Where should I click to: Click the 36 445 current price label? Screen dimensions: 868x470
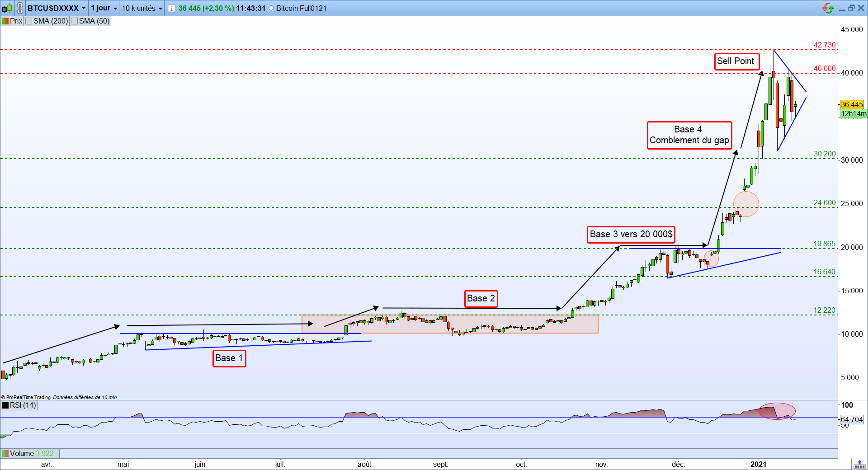point(852,104)
